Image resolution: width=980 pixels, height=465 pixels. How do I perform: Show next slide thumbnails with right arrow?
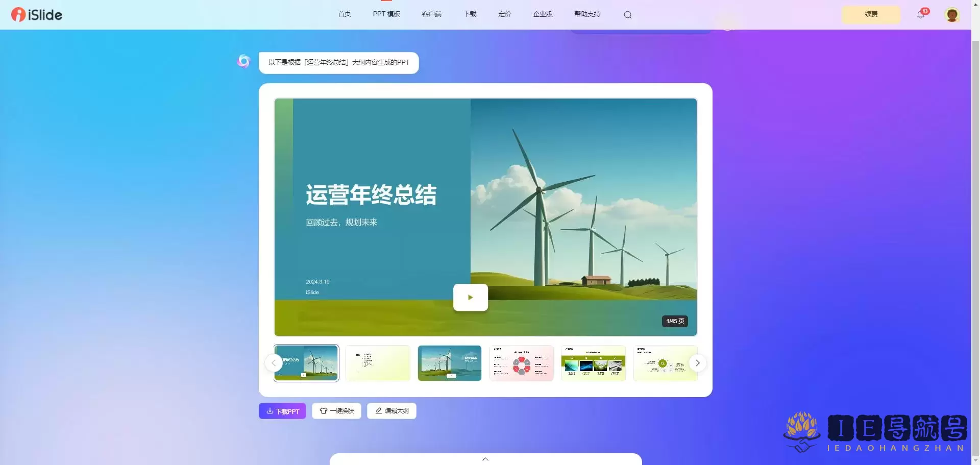coord(697,363)
